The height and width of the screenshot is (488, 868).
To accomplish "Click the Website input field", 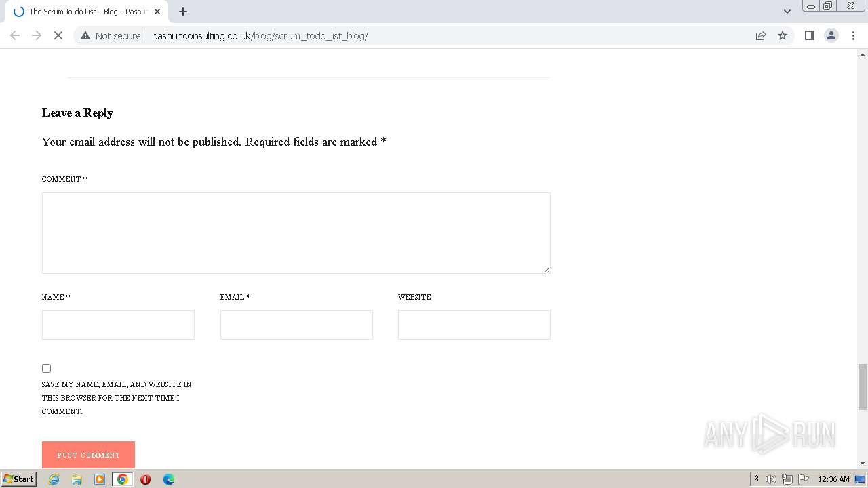I will pyautogui.click(x=474, y=325).
